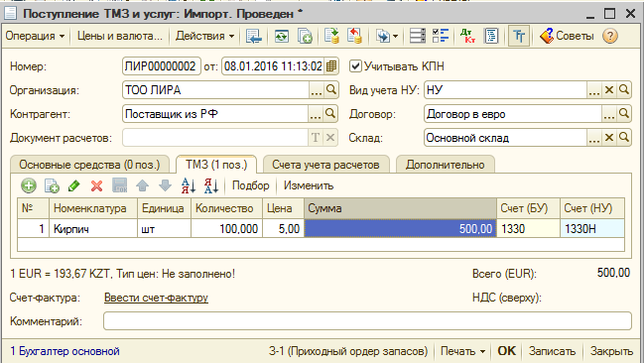
Task: Open the date calendar picker icon
Action: point(331,66)
